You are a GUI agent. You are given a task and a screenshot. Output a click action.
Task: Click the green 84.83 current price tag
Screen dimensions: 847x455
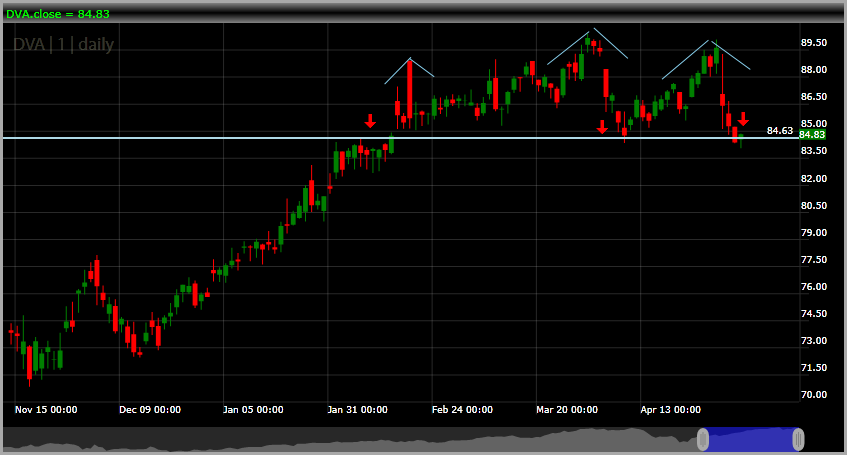(x=812, y=135)
